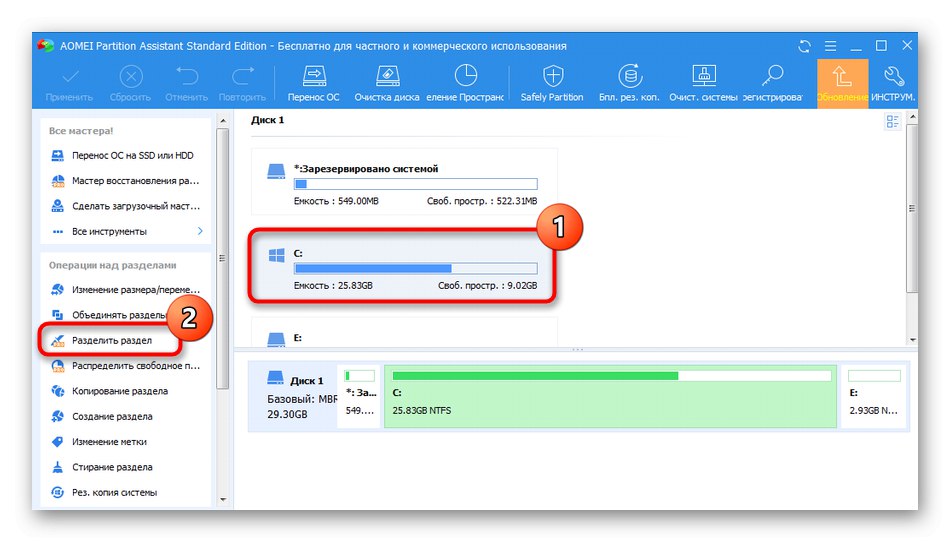Screen dimensions: 950x542
Task: Open the free backup toolbar tool
Action: [x=629, y=83]
